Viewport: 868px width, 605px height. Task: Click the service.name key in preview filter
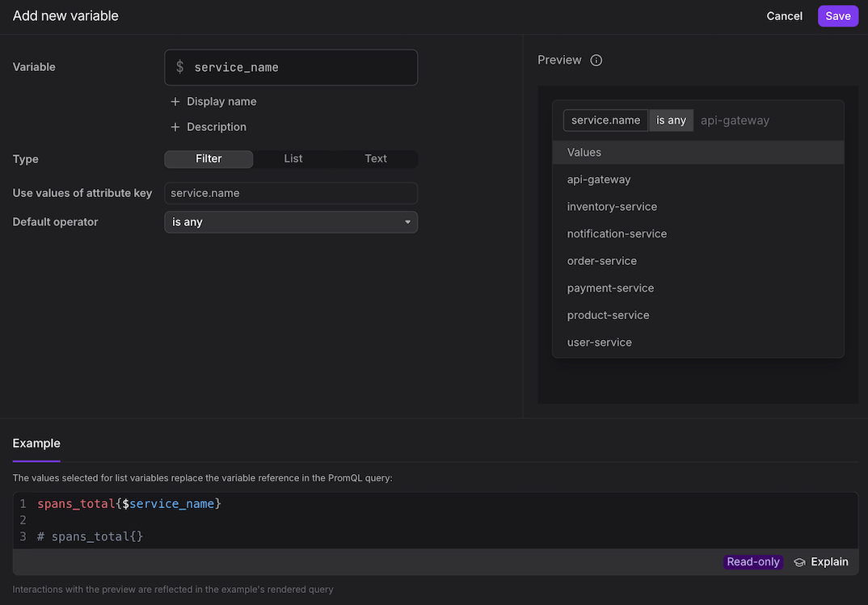pos(605,120)
